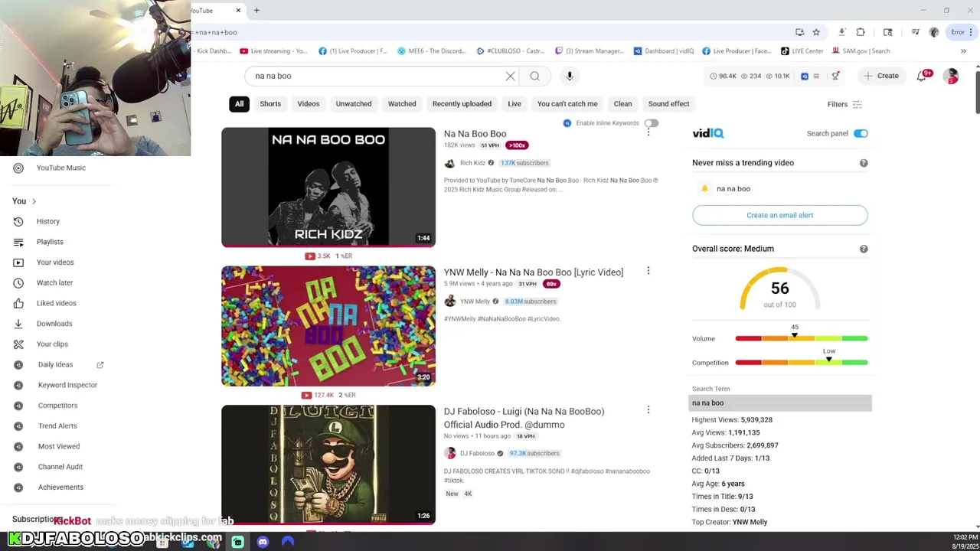This screenshot has height=551, width=980.
Task: Open the SAM.gov Search bookmark
Action: click(x=860, y=51)
